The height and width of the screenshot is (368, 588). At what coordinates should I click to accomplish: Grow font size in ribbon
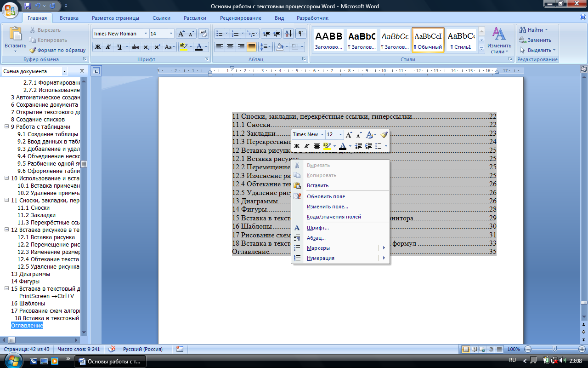coord(181,34)
